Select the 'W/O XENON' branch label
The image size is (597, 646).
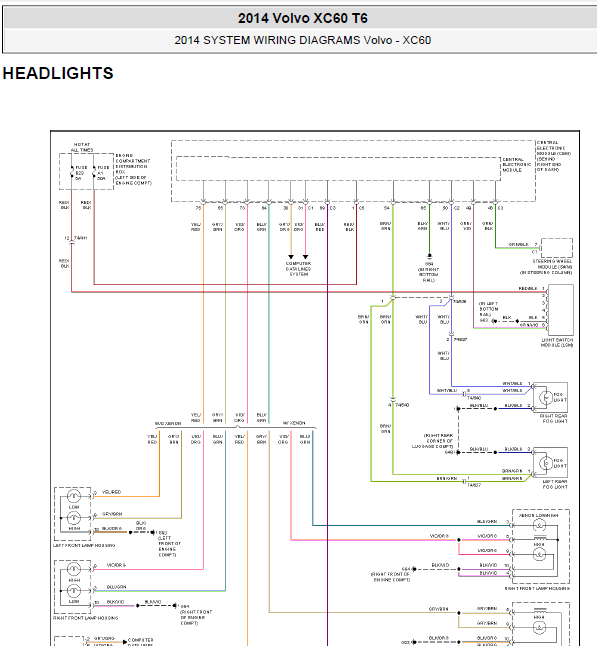(168, 424)
